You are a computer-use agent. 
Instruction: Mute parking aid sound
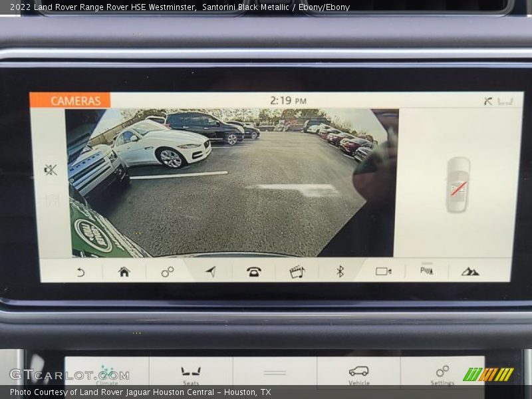[51, 170]
